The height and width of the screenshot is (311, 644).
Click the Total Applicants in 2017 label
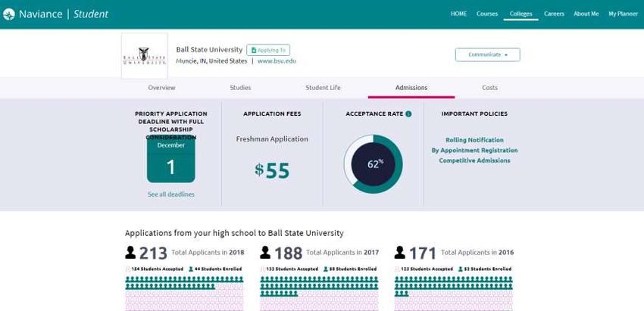pyautogui.click(x=342, y=253)
